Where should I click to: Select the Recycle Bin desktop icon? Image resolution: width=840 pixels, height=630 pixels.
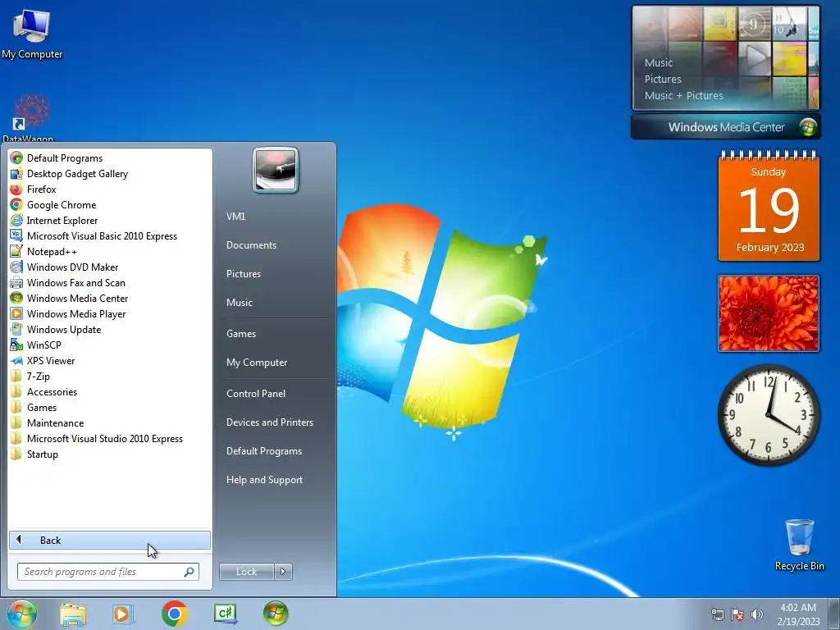799,545
